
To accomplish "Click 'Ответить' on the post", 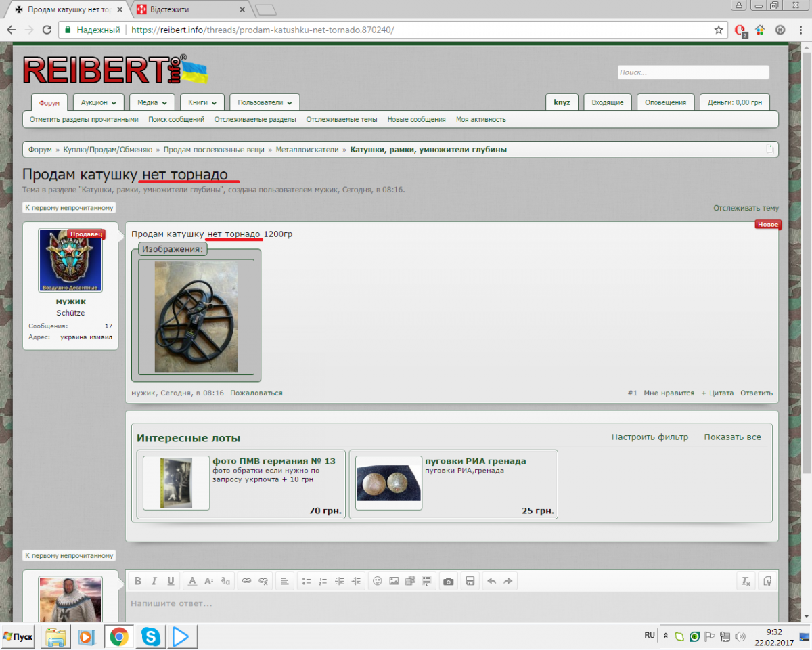I will point(757,393).
